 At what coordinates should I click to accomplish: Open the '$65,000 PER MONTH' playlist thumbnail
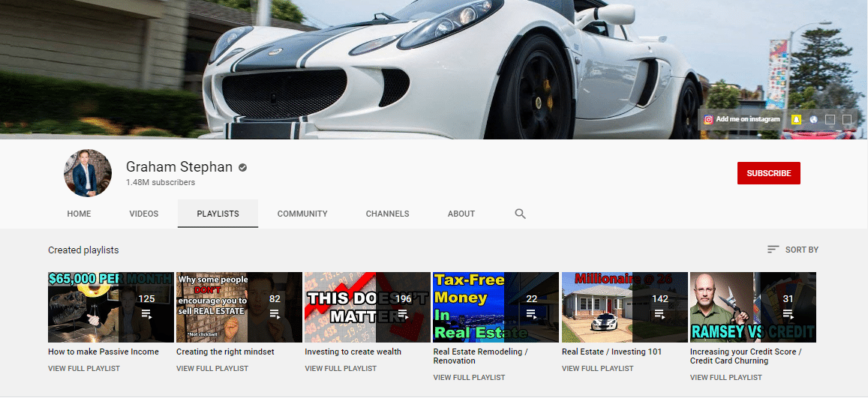pos(111,307)
